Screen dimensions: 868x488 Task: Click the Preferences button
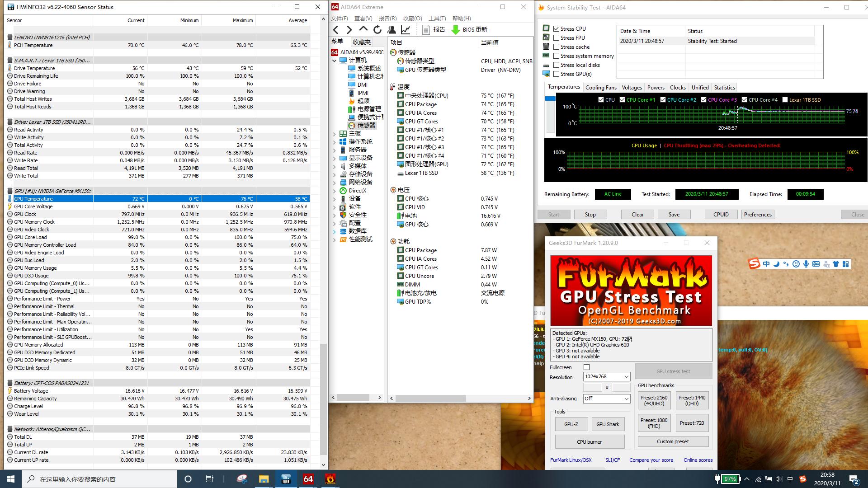click(x=758, y=215)
